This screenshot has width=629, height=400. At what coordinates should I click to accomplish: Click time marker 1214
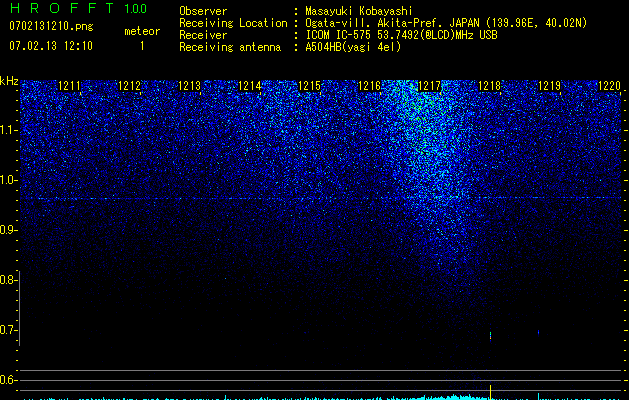(250, 85)
